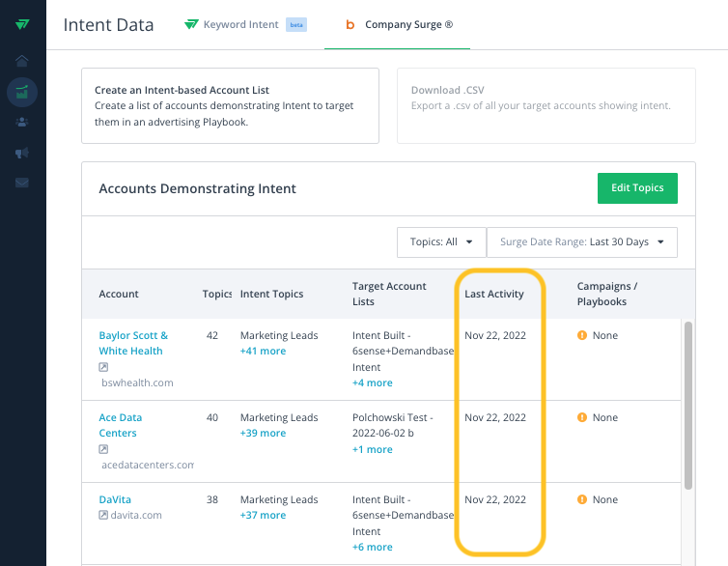Viewport: 728px width, 566px height.
Task: Click the Edit Topics button
Action: [x=637, y=188]
